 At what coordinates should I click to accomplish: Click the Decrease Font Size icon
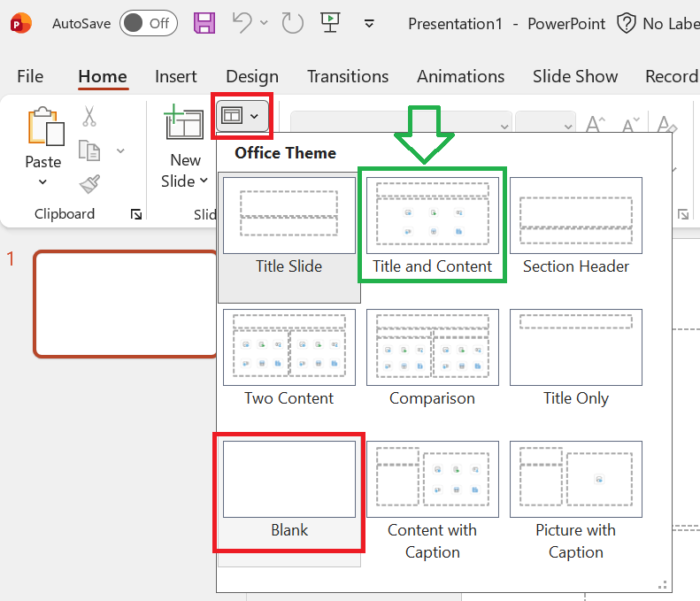coord(631,123)
